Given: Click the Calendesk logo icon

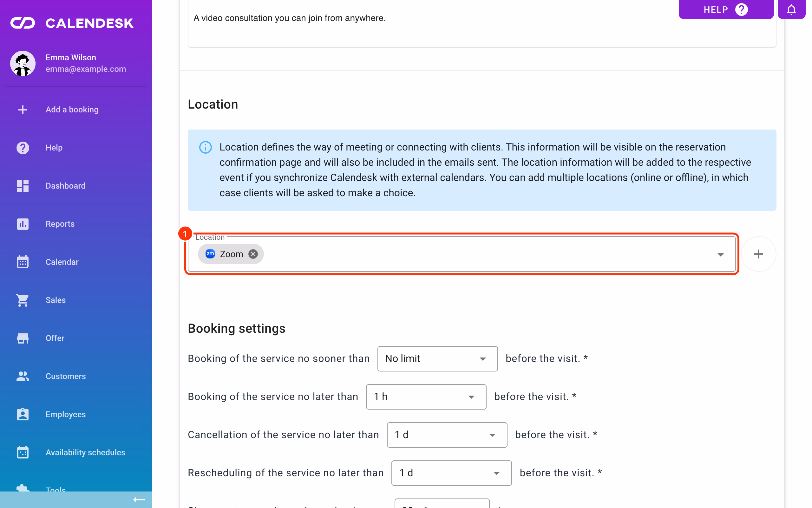Looking at the screenshot, I should point(23,23).
